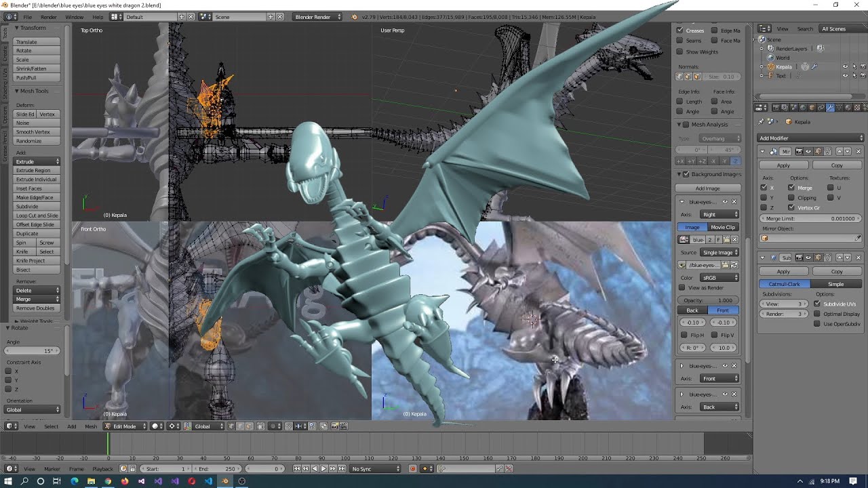Image resolution: width=868 pixels, height=488 pixels.
Task: Open the File menu
Action: point(27,16)
